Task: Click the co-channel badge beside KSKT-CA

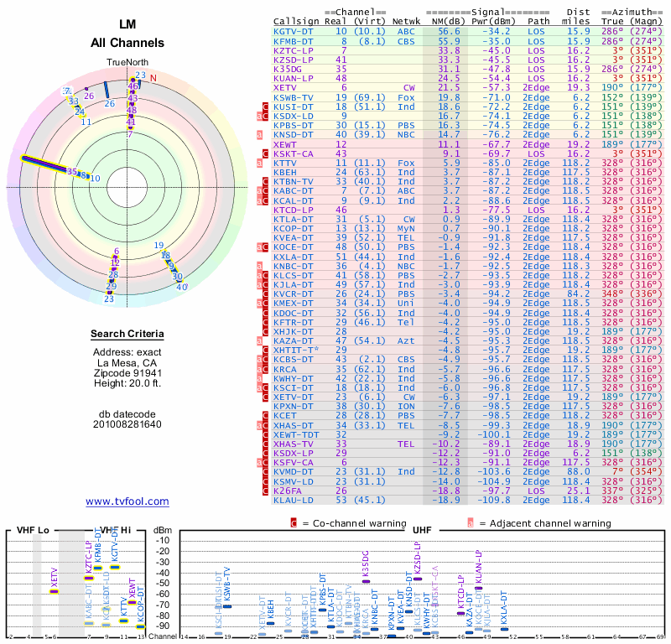Action: click(265, 153)
